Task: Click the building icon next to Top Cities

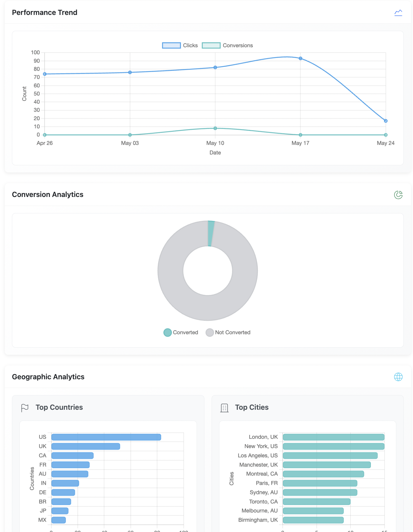Action: pos(224,408)
